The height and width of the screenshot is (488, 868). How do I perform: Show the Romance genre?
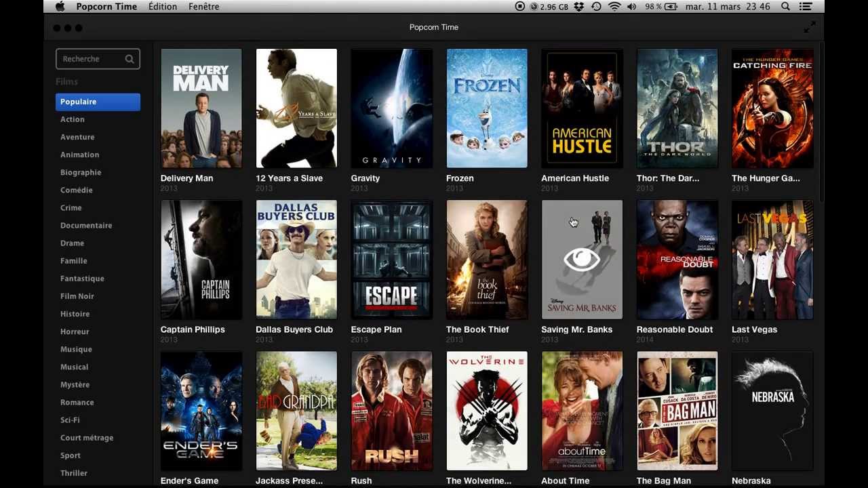click(77, 402)
